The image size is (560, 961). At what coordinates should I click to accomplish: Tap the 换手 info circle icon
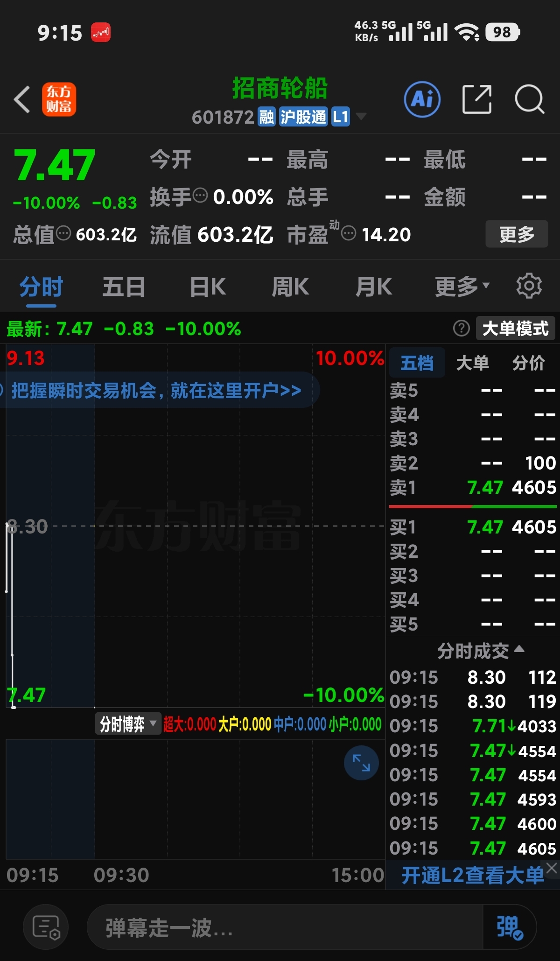[x=200, y=195]
